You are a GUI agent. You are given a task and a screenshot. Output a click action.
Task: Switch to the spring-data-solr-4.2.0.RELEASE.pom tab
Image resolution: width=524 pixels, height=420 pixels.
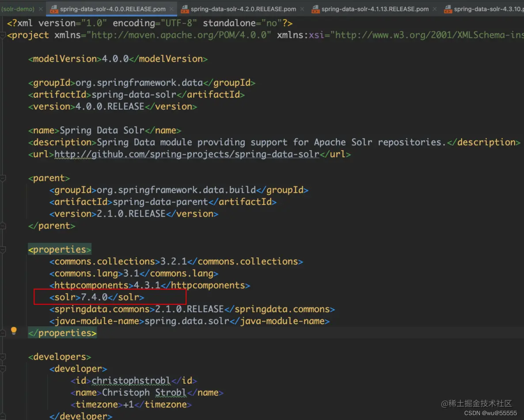243,9
